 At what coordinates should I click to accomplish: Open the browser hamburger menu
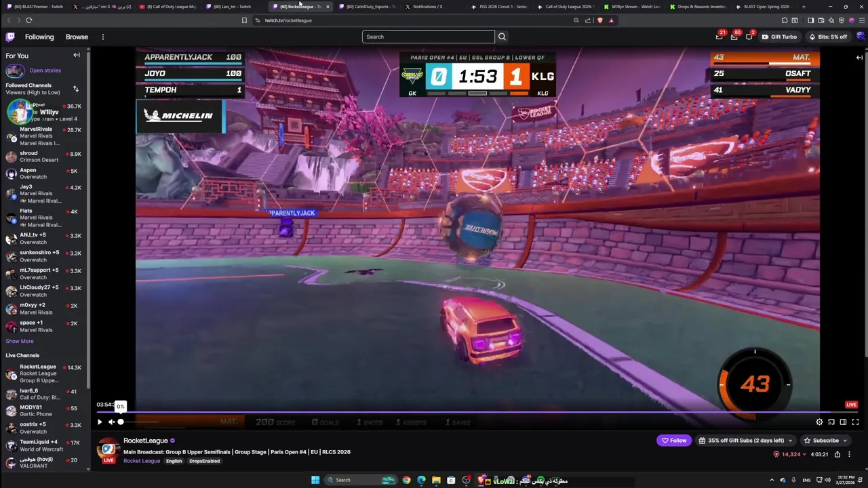[x=861, y=20]
